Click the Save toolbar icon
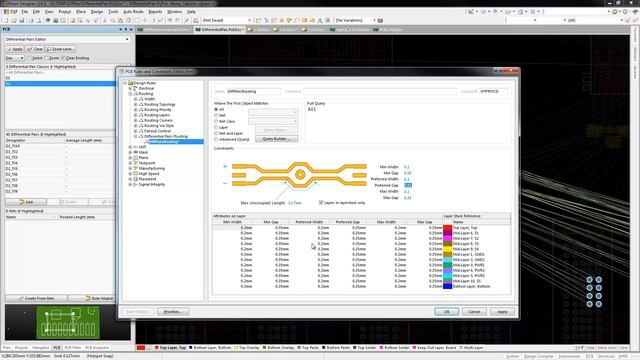The image size is (640, 360). 22,20
